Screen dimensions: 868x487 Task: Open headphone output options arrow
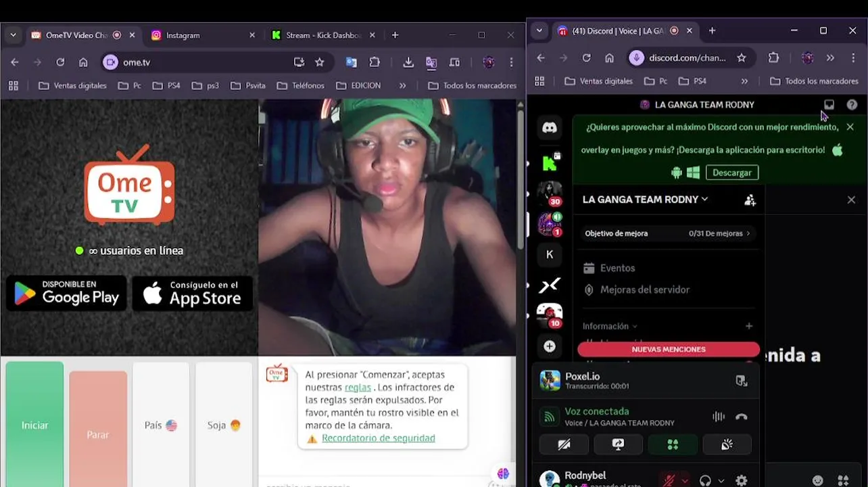click(721, 481)
